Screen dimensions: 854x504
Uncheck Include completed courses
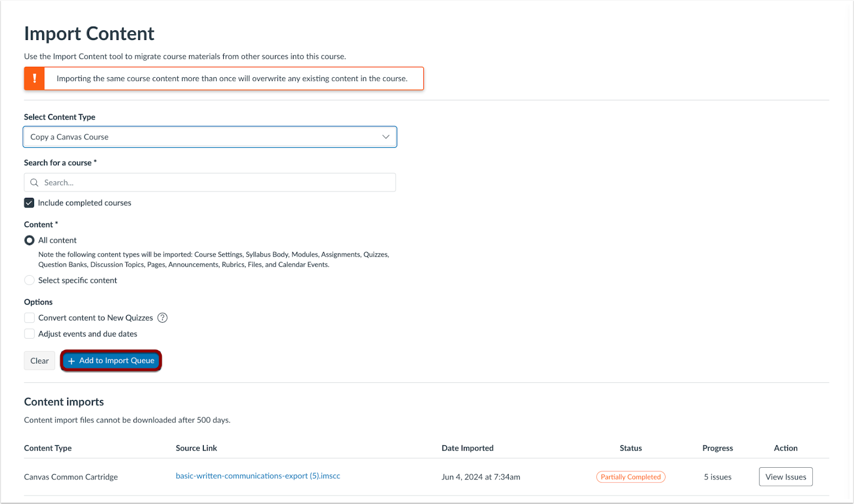click(x=29, y=203)
